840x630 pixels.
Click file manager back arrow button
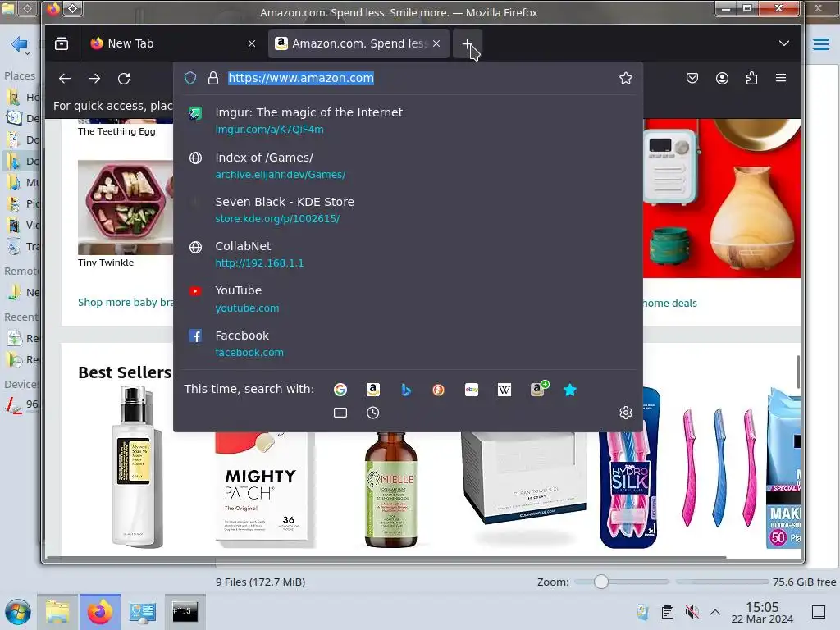[20, 44]
